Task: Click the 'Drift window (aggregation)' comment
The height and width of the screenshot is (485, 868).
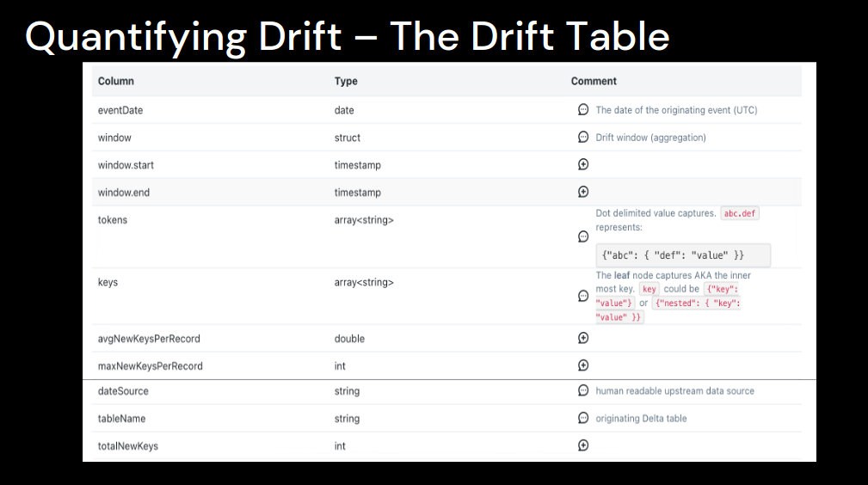Action: click(x=650, y=138)
